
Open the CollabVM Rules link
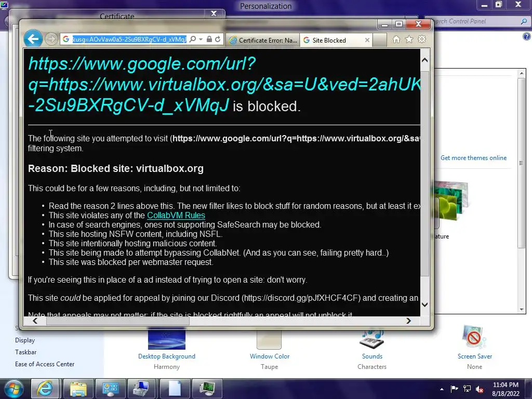[x=176, y=216]
